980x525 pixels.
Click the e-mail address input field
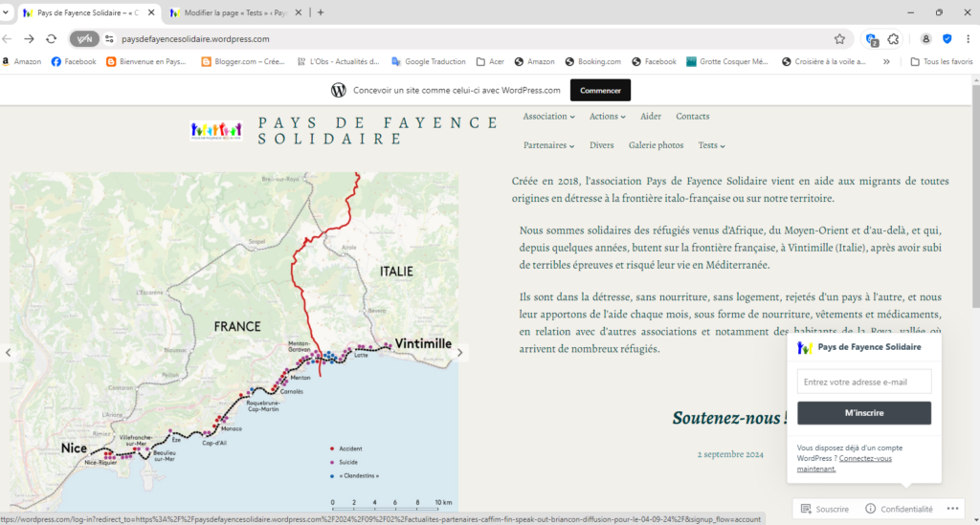click(863, 382)
